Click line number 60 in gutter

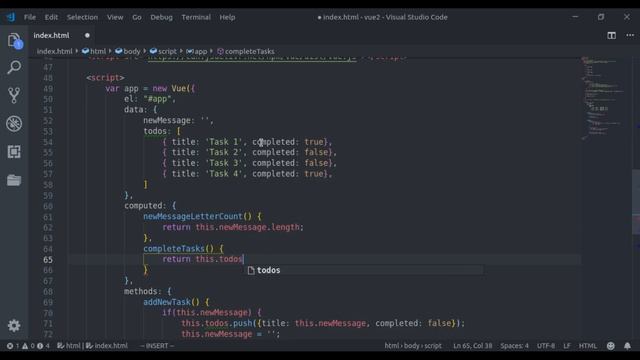[48, 207]
